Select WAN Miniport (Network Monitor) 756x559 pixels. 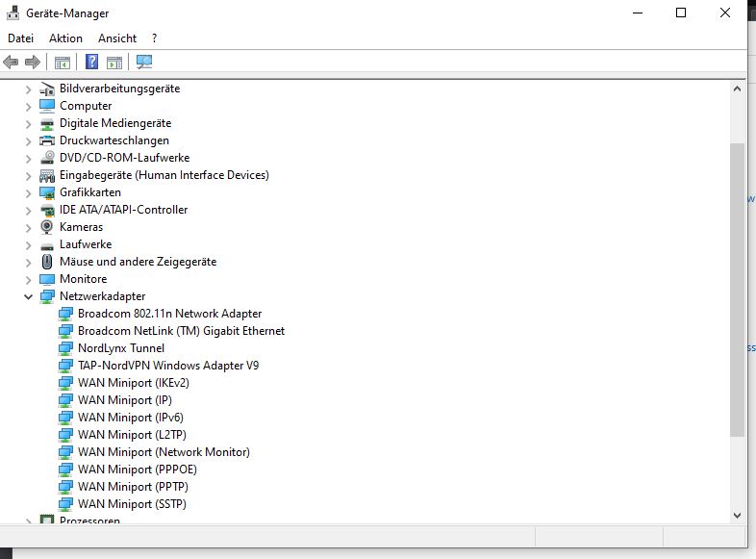point(164,452)
